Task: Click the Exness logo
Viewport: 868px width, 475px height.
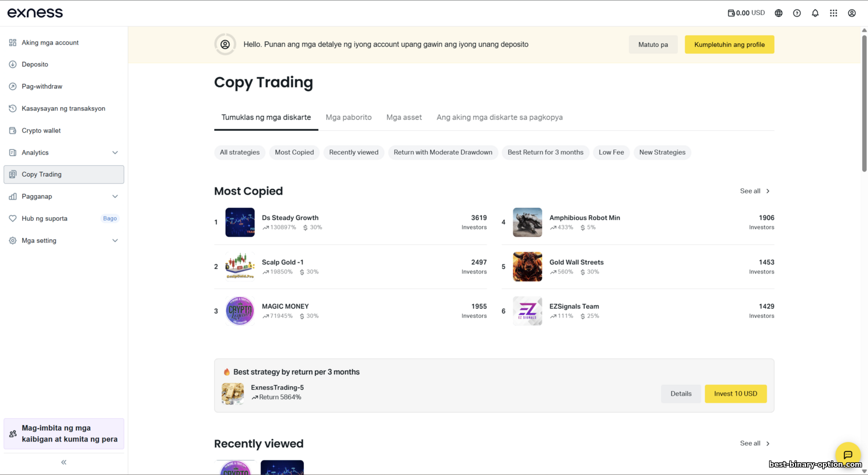Action: [35, 13]
